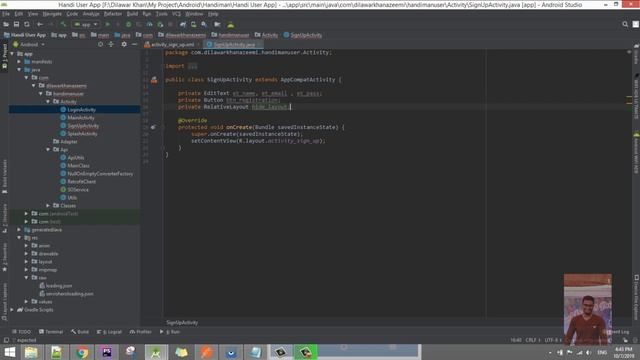Open the File menu
Viewport: 640px width, 360px height.
(x=6, y=14)
